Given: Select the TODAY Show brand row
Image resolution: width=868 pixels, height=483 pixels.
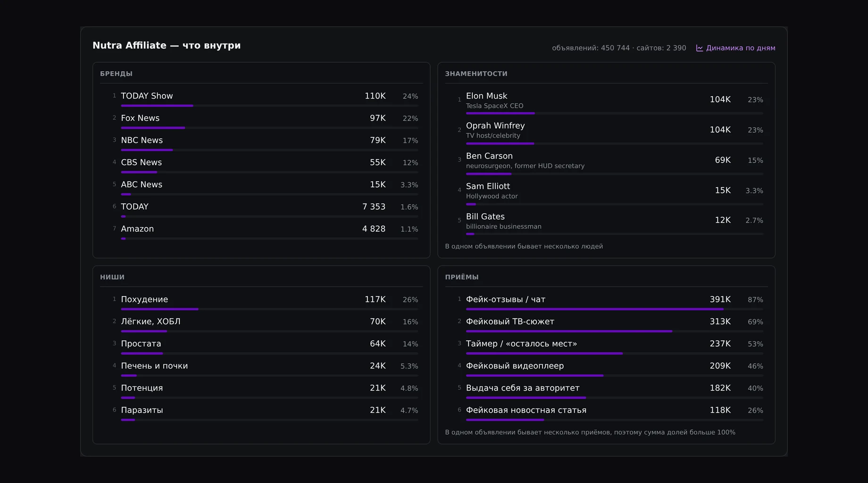Looking at the screenshot, I should 265,98.
